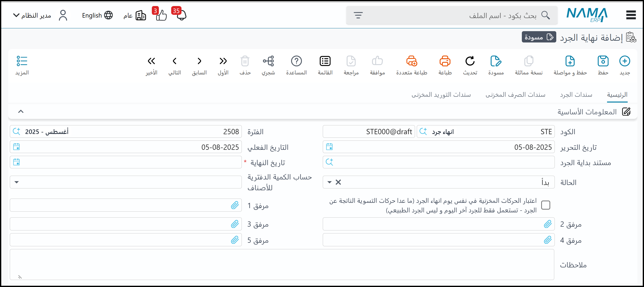Open the notifications bell icon
This screenshot has width=644, height=287.
point(181,16)
